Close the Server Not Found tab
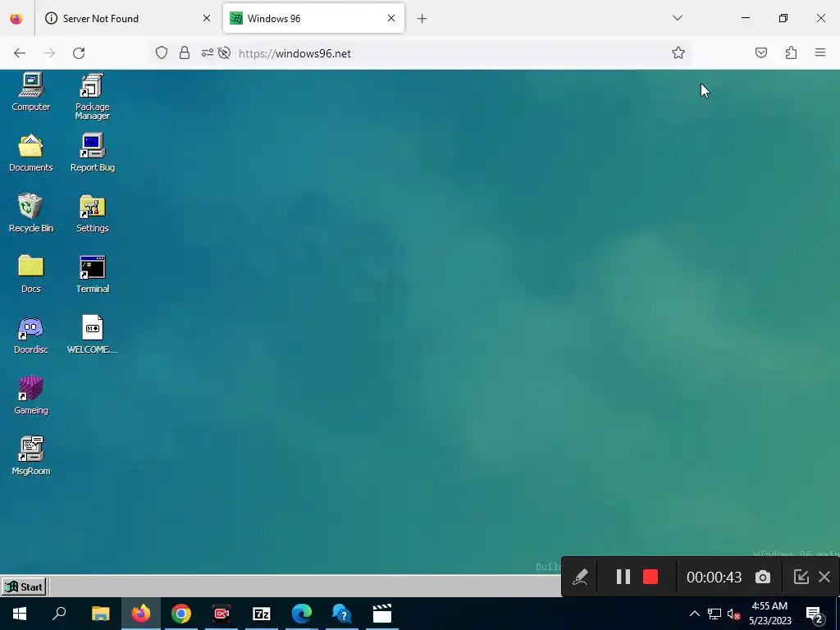Image resolution: width=840 pixels, height=630 pixels. tap(207, 18)
